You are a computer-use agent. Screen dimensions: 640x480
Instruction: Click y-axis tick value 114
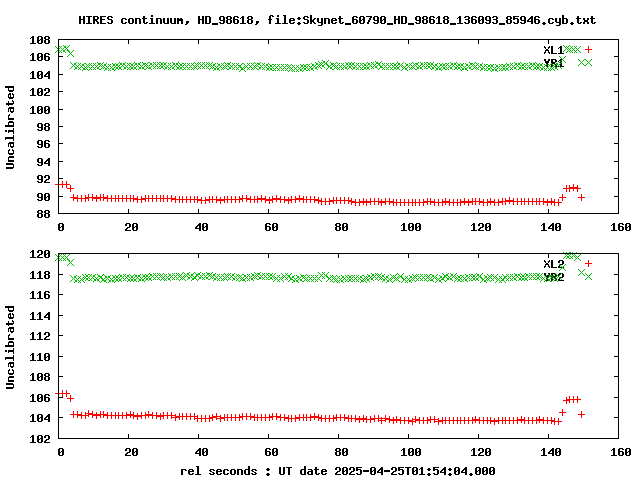[x=40, y=316]
